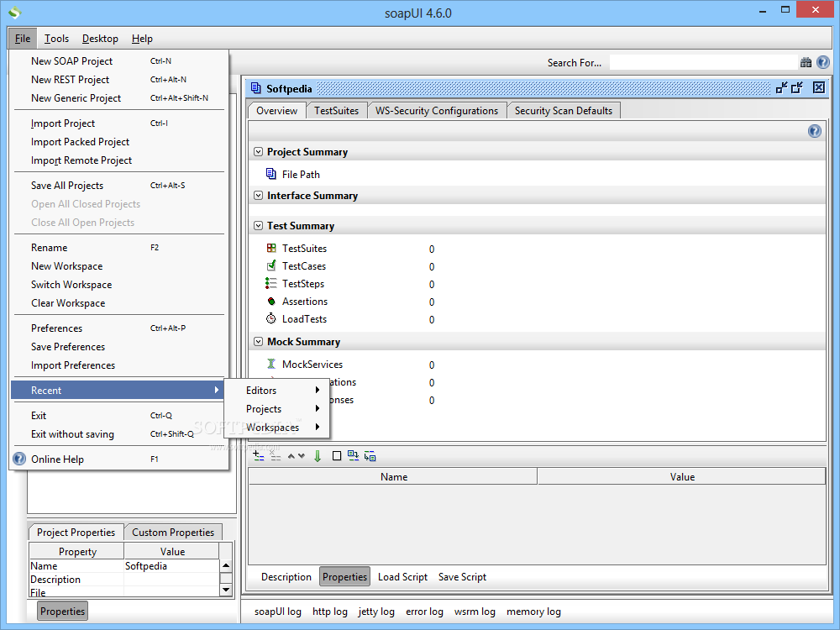The image size is (840, 630).
Task: Click the second detach icon in Softpedia panel header
Action: tap(797, 87)
